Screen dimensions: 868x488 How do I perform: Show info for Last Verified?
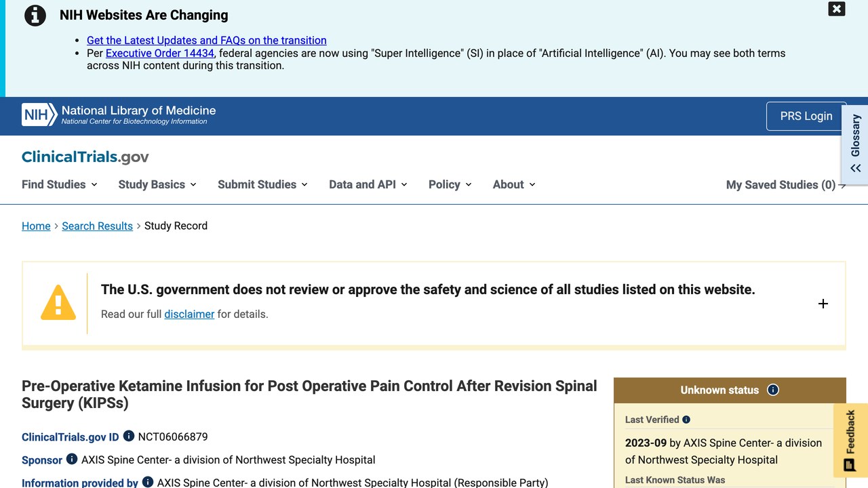(x=686, y=420)
